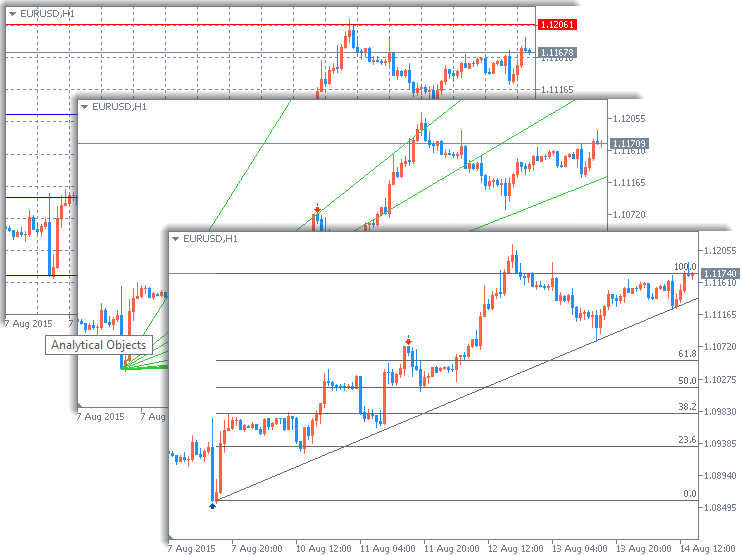Open the EURUSD,H1 dropdown triangle in front chart

click(176, 239)
